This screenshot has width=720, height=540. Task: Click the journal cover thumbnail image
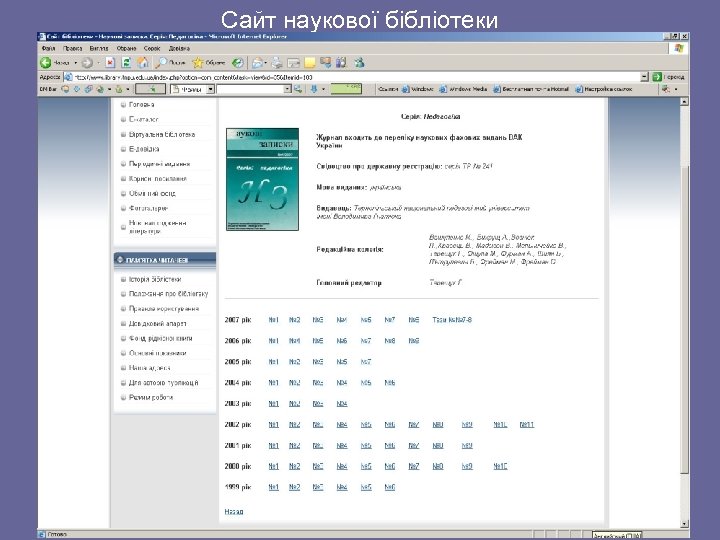click(262, 179)
